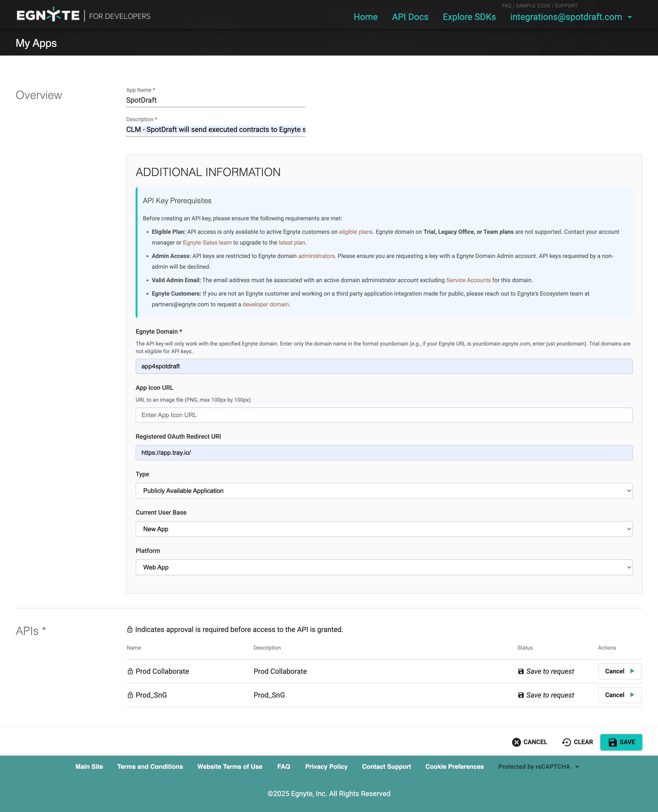Expand the Platform dropdown

(x=384, y=567)
